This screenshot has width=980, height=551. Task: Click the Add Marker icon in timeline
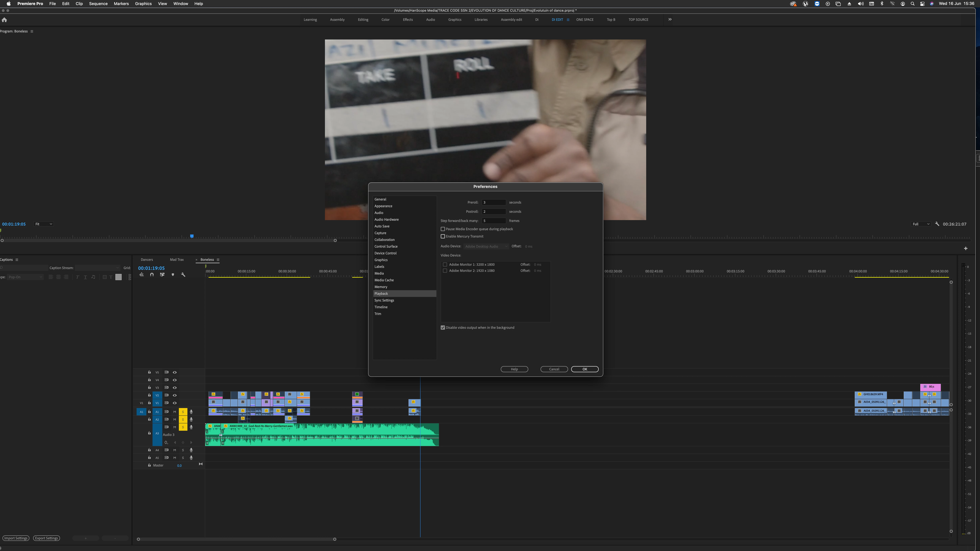pyautogui.click(x=173, y=275)
